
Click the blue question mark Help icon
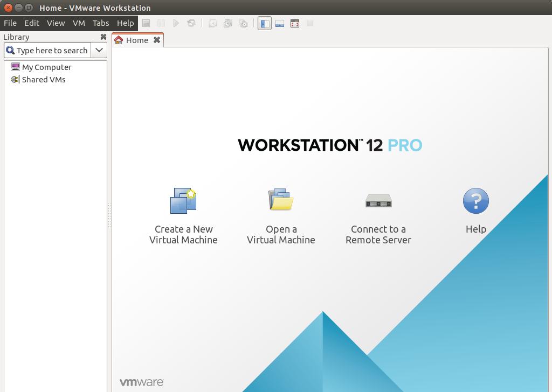point(476,201)
